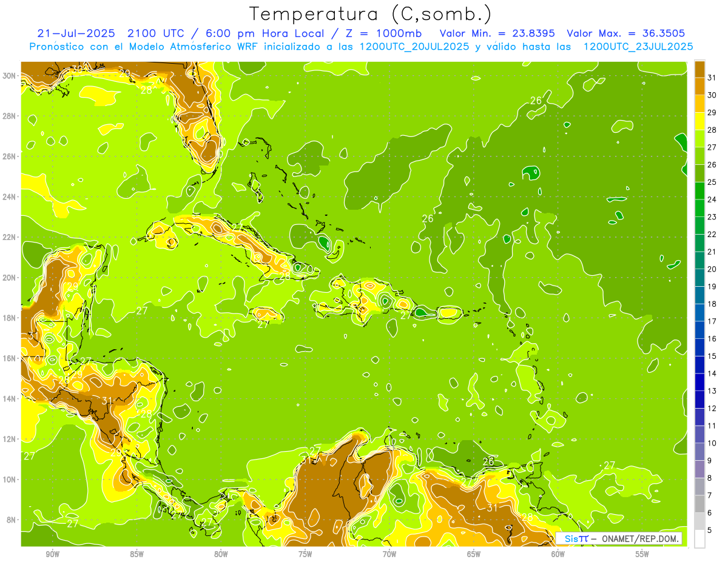Click the 90W longitude axis label
The image size is (728, 562).
pyautogui.click(x=53, y=554)
